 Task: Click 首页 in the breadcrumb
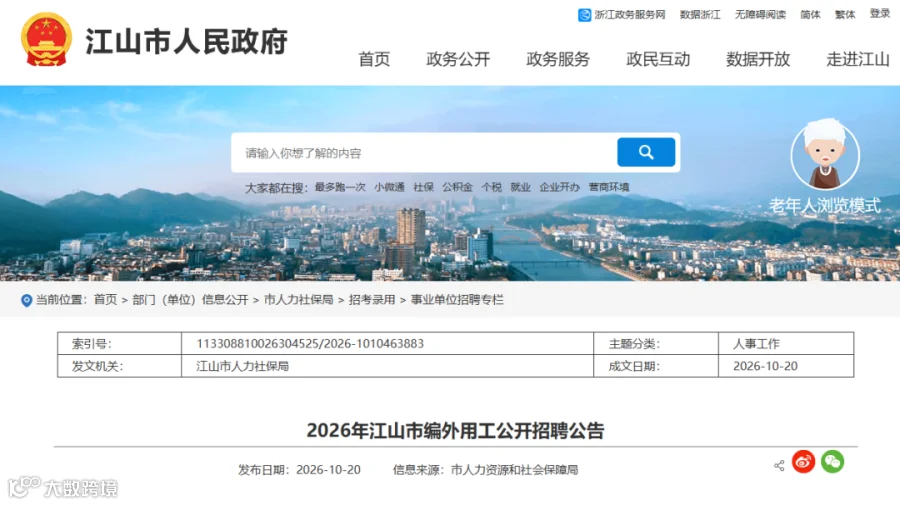(x=105, y=300)
